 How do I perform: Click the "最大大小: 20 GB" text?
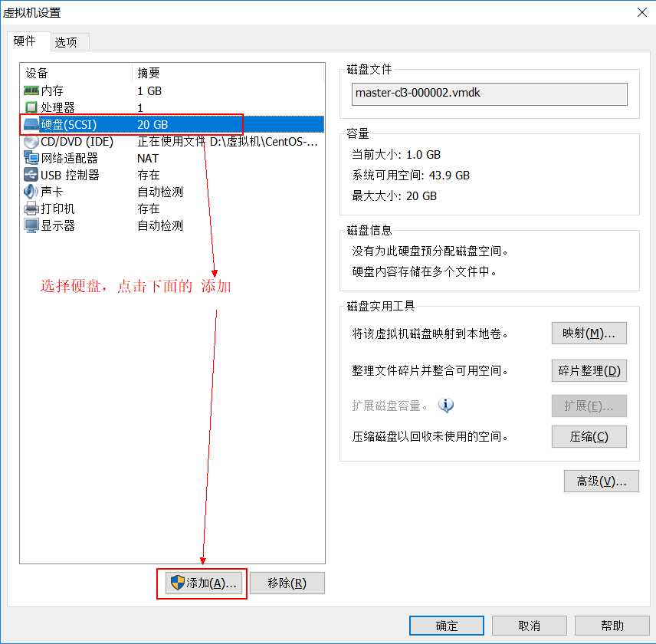tap(394, 195)
